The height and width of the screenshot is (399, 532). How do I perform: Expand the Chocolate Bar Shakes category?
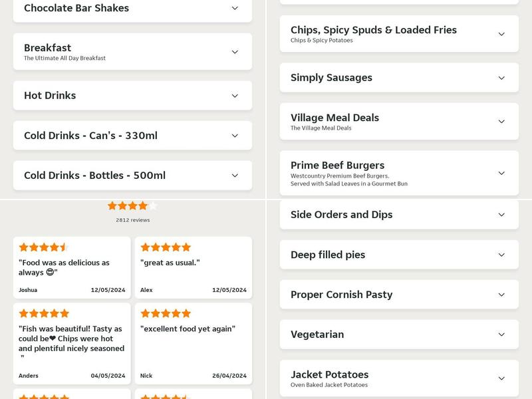(x=233, y=8)
